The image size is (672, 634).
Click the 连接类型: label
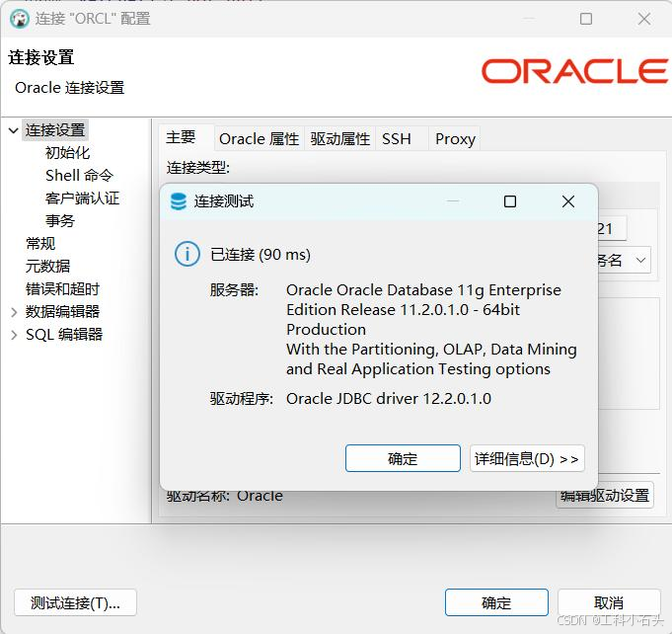coord(198,168)
